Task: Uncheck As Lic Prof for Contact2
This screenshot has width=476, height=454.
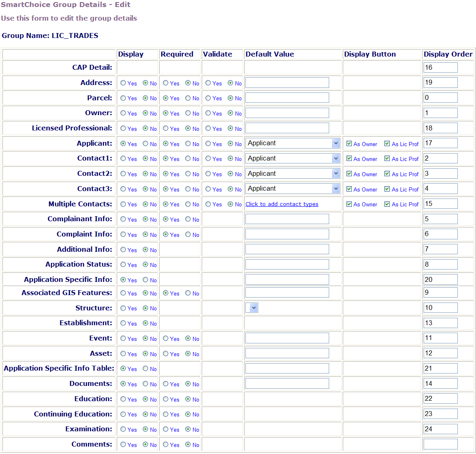Action: pos(387,174)
